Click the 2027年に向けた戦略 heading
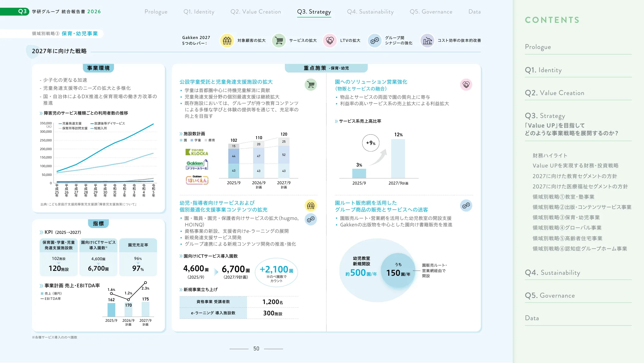Viewport: 644px width, 363px height. pos(59,51)
